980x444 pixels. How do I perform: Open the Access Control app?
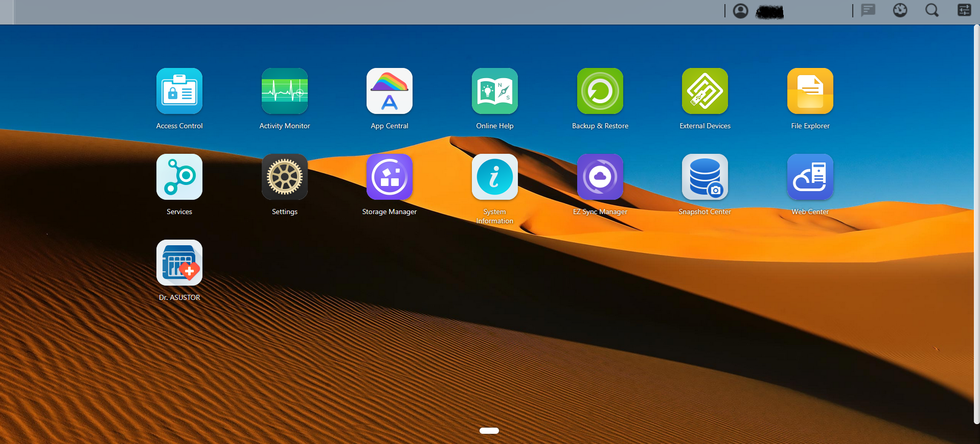point(179,91)
